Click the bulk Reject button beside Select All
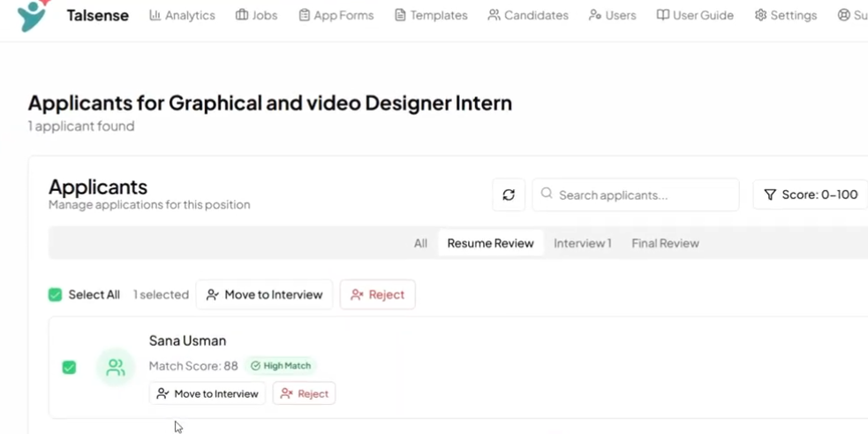The height and width of the screenshot is (434, 868). 377,294
